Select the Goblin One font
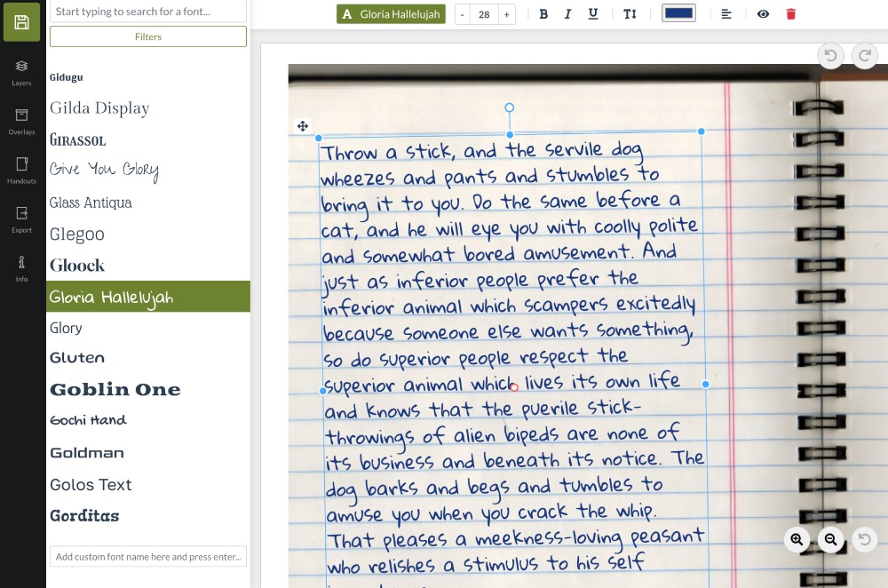This screenshot has height=588, width=888. pyautogui.click(x=115, y=389)
